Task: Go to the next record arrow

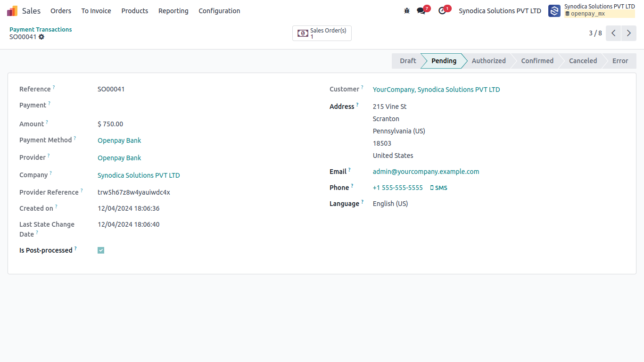Action: 629,33
